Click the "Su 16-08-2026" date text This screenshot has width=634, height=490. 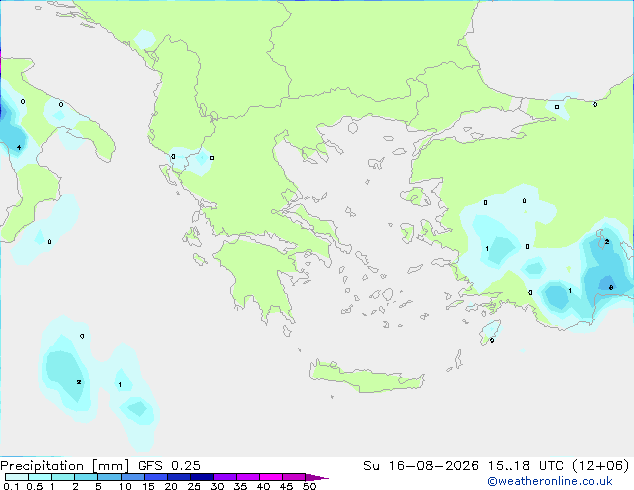421,466
